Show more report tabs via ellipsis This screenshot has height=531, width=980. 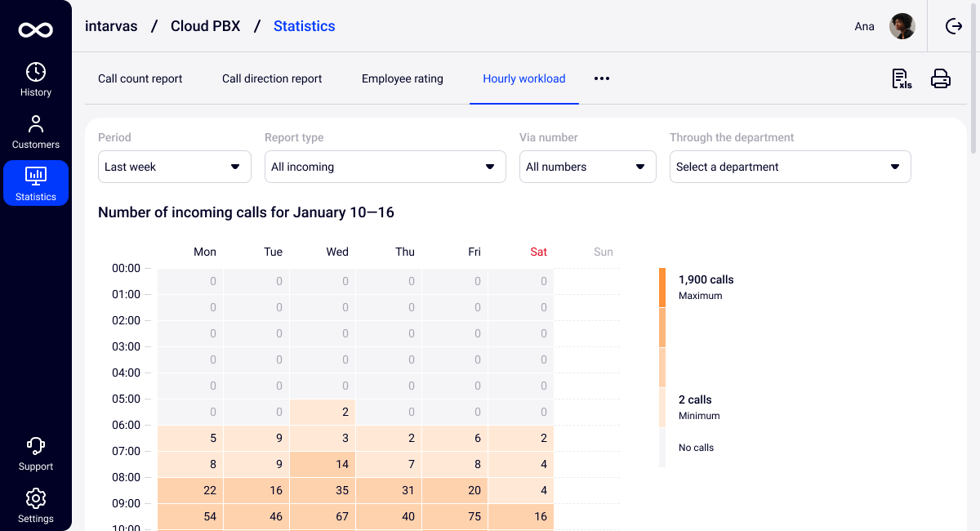[602, 79]
